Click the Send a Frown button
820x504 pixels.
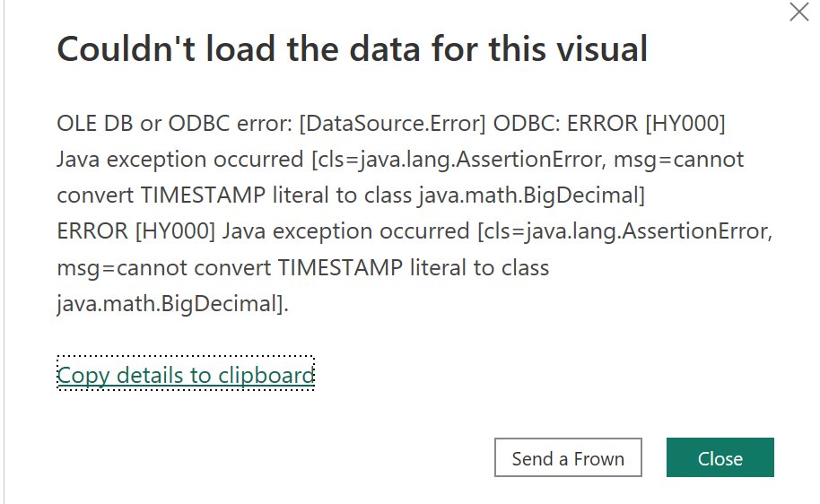568,457
